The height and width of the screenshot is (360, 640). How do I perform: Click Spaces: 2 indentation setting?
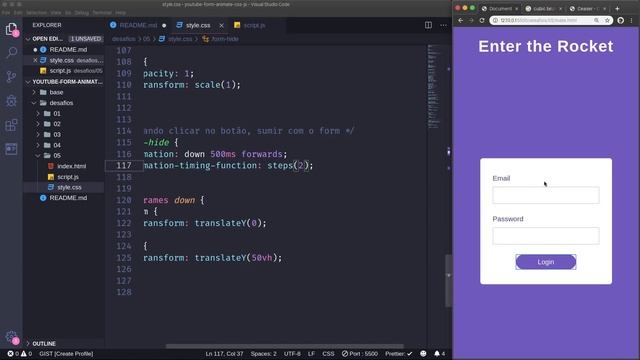pyautogui.click(x=263, y=354)
